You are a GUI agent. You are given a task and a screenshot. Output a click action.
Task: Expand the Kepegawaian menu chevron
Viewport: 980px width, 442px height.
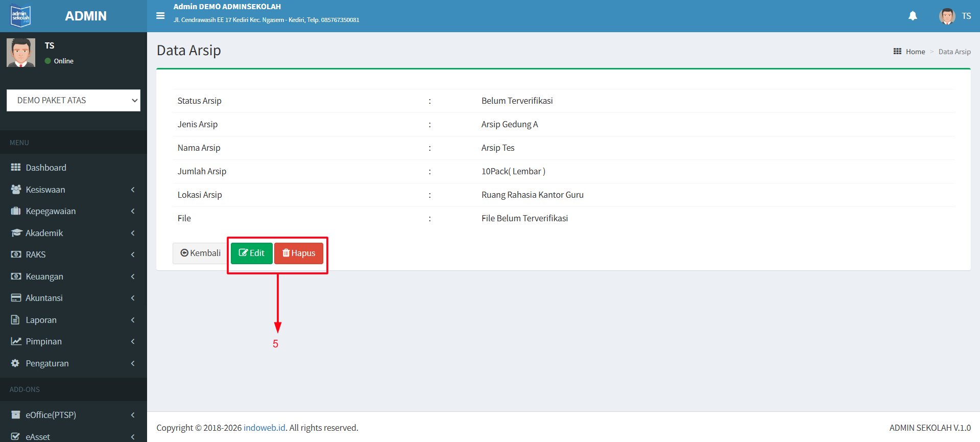pos(133,211)
